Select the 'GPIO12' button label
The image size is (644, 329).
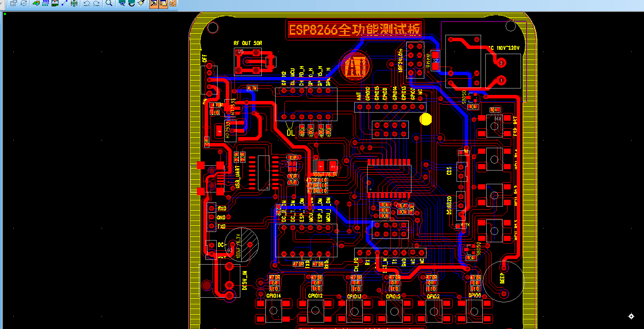pos(315,296)
